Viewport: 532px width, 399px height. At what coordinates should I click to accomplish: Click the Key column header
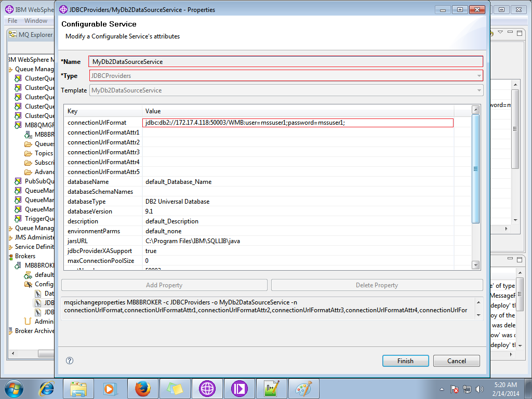(103, 111)
